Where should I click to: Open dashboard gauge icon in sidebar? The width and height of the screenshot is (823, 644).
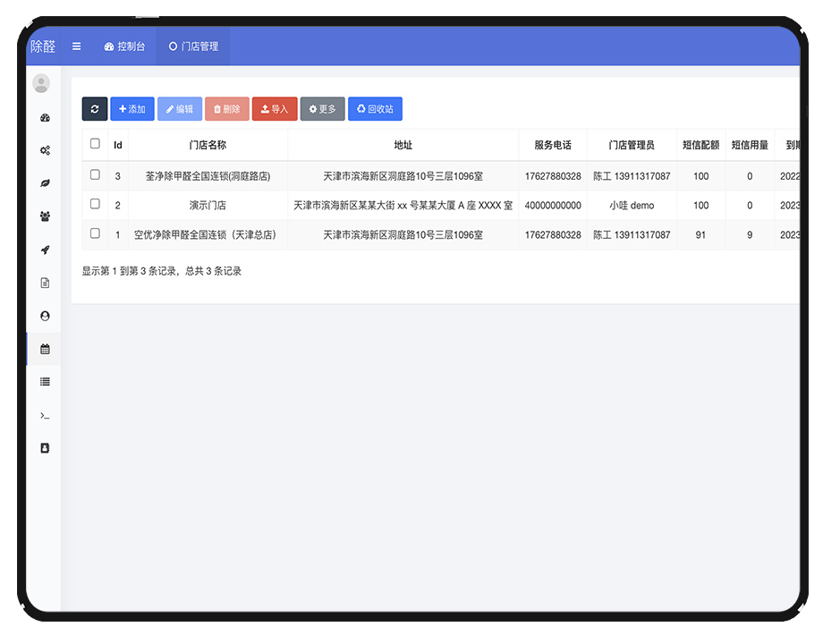45,117
